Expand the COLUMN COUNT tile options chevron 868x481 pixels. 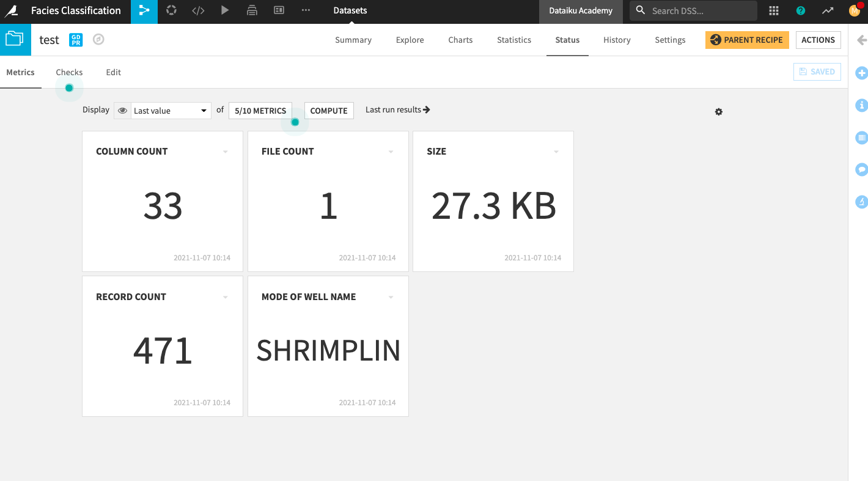pyautogui.click(x=225, y=151)
